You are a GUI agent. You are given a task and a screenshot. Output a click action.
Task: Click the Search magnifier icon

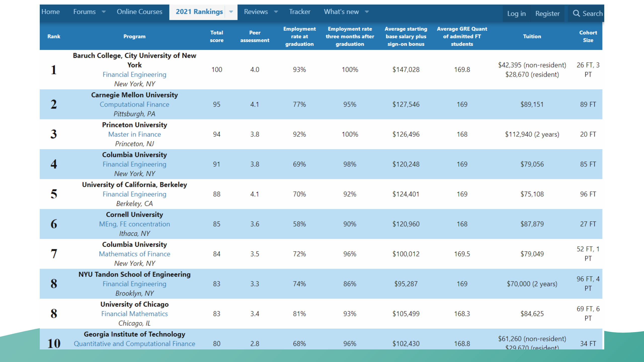coord(576,13)
